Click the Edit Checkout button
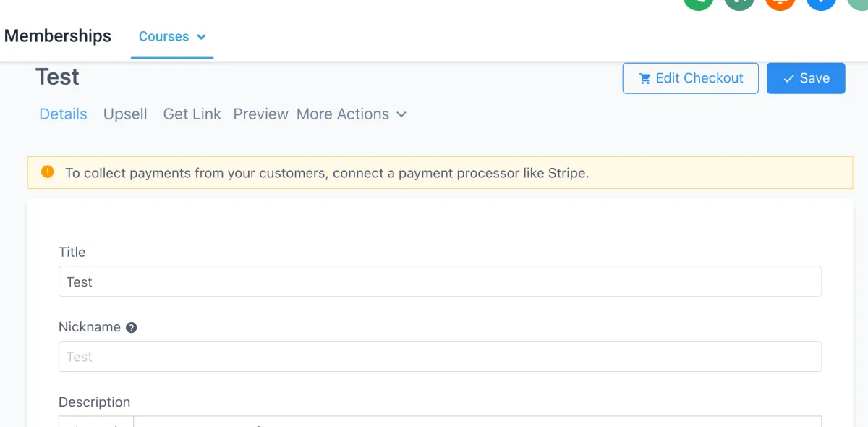The width and height of the screenshot is (868, 427). 691,78
